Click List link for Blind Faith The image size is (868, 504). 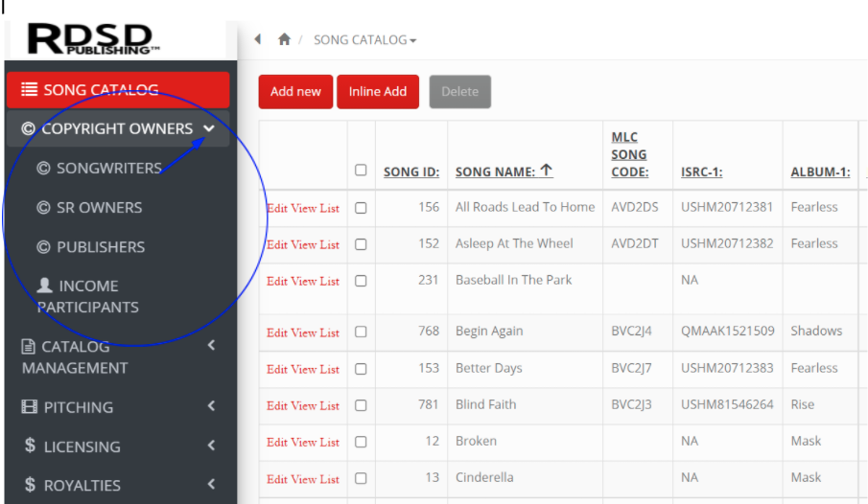tap(329, 406)
